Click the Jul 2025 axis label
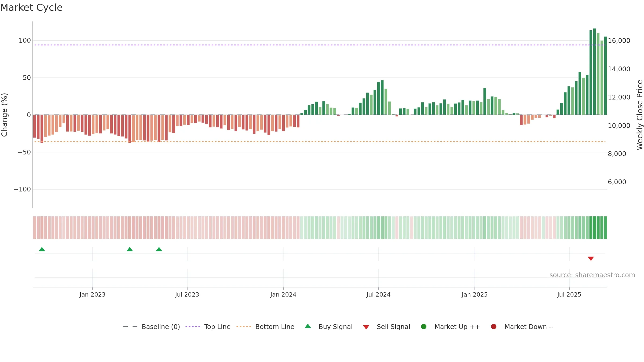The height and width of the screenshot is (362, 644). 569,294
